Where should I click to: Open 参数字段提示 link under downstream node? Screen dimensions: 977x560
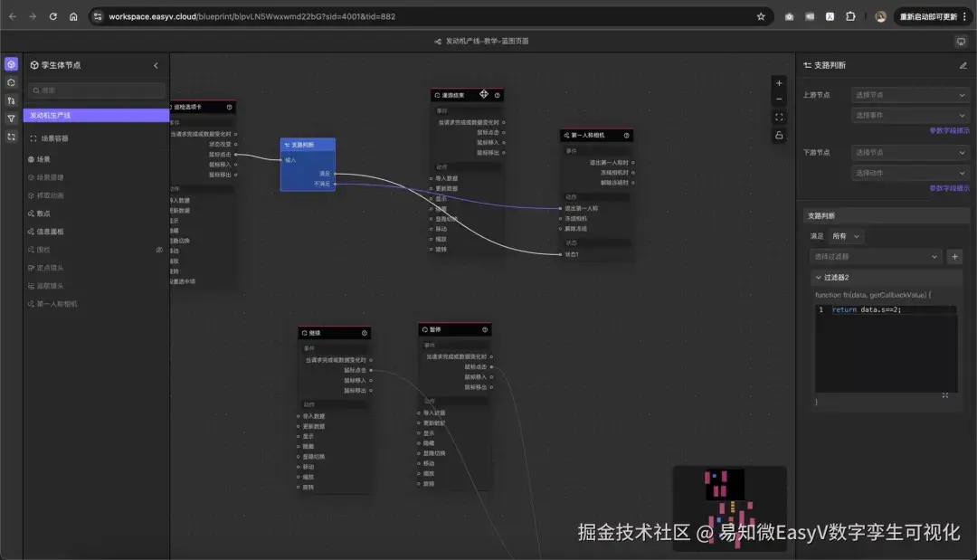949,188
